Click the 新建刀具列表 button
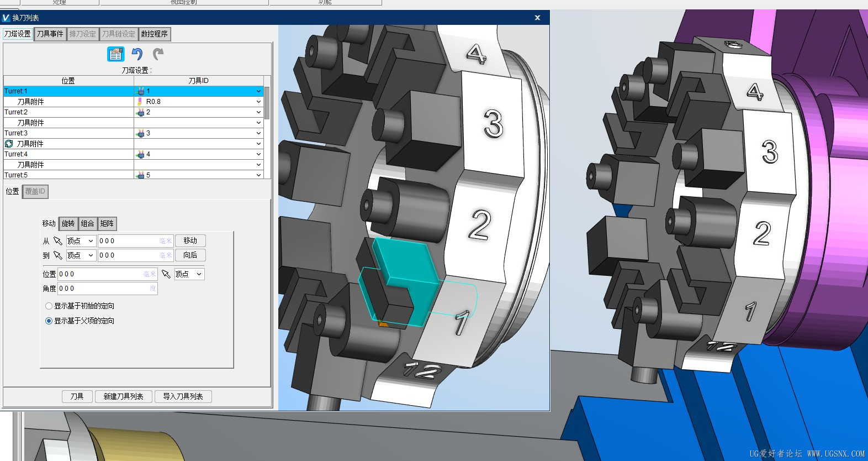Image resolution: width=868 pixels, height=461 pixels. [x=124, y=397]
